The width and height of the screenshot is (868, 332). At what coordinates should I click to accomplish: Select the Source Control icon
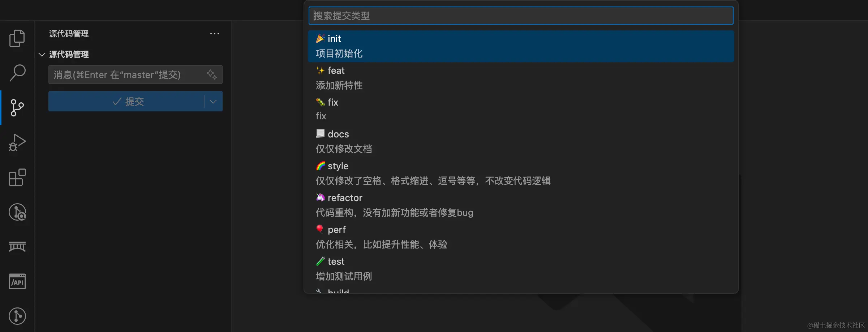[x=17, y=107]
